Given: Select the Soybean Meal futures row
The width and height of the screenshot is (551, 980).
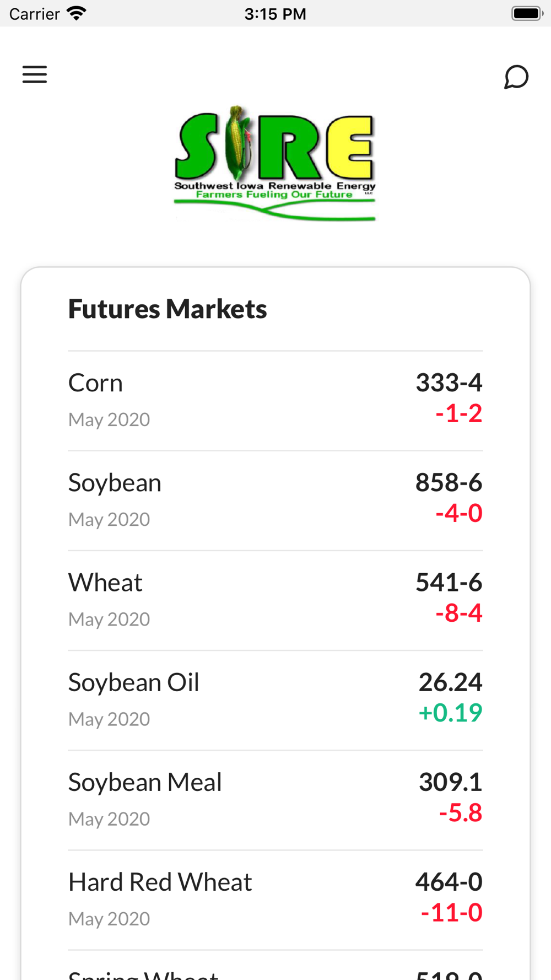Looking at the screenshot, I should 275,800.
